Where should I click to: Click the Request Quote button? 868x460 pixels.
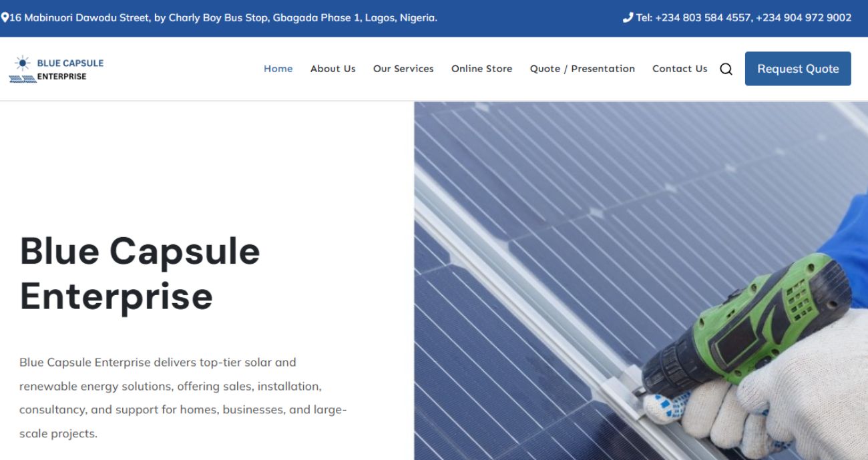pyautogui.click(x=798, y=69)
